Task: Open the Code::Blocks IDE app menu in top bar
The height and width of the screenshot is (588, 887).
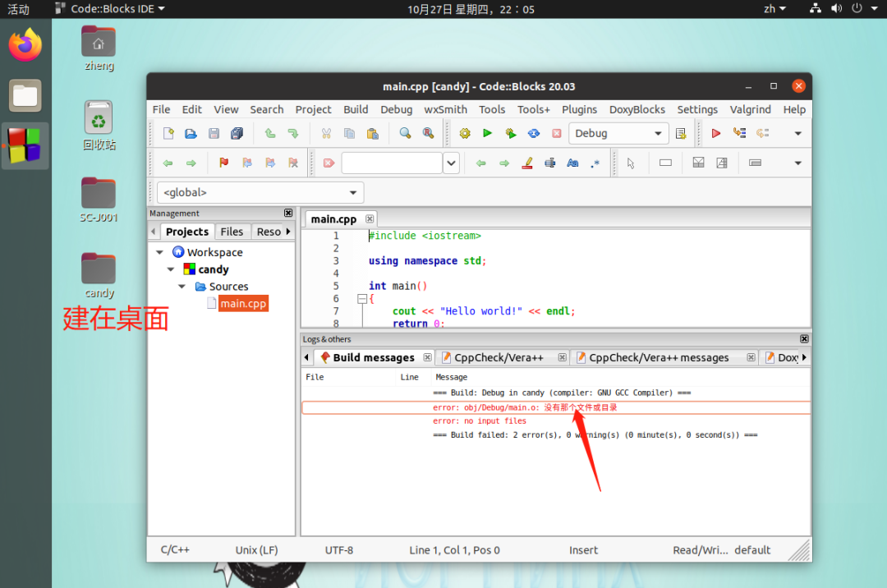Action: point(110,9)
